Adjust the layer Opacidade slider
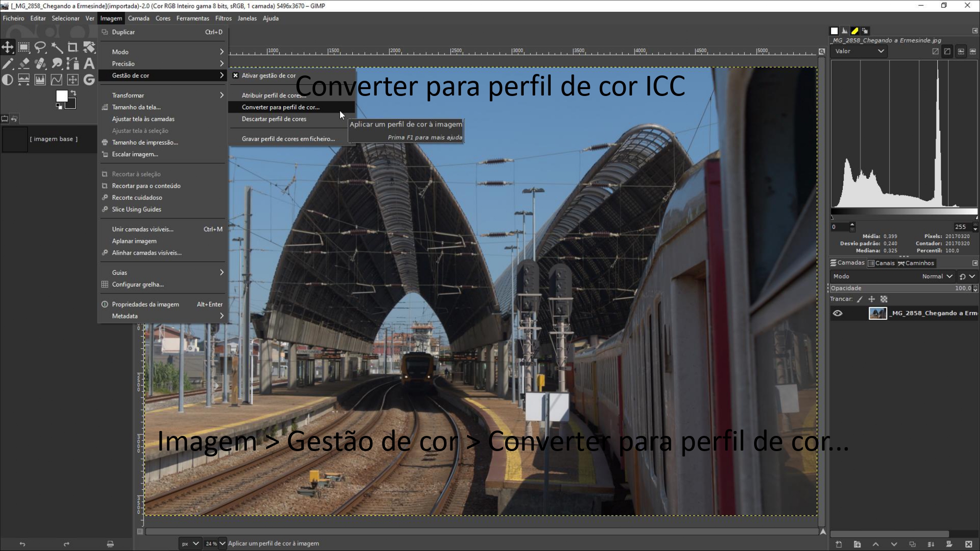 pos(901,288)
